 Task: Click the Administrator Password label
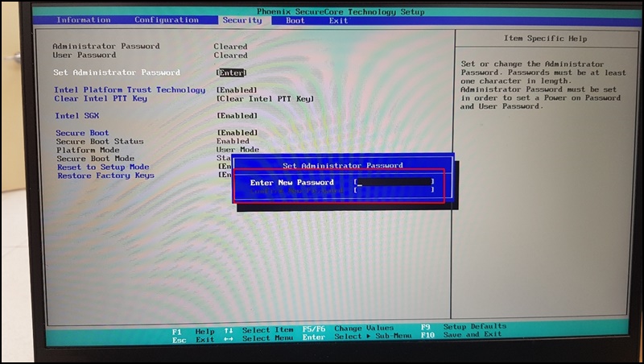(106, 46)
